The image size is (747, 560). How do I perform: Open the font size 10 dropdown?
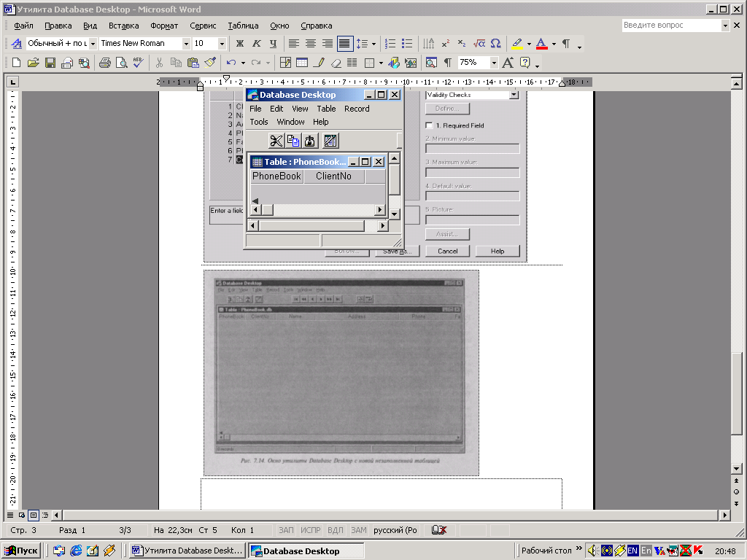pos(222,43)
